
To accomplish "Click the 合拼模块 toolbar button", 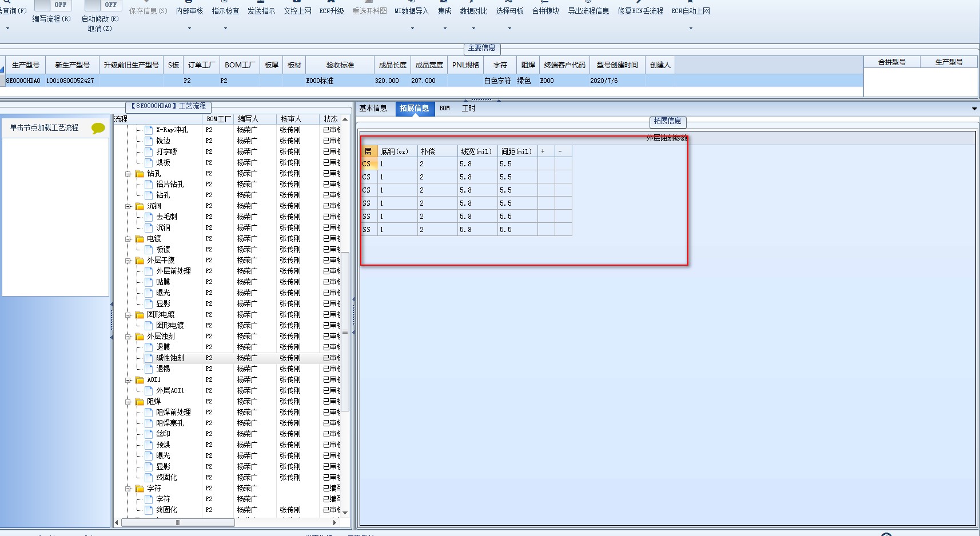I will [545, 11].
